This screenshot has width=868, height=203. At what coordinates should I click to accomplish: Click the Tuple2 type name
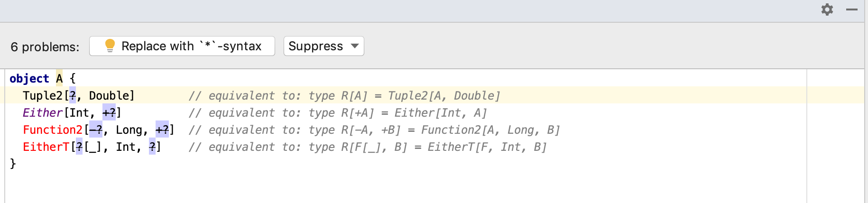(x=43, y=96)
